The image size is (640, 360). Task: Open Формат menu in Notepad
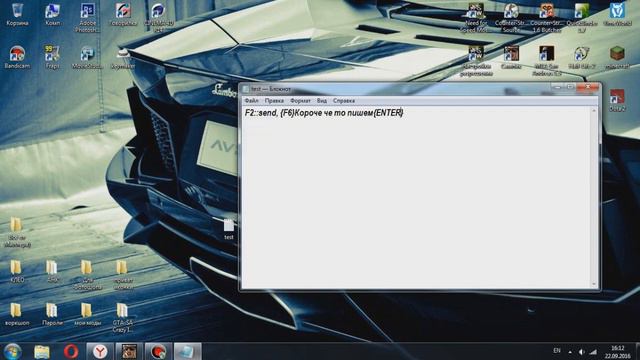point(300,100)
